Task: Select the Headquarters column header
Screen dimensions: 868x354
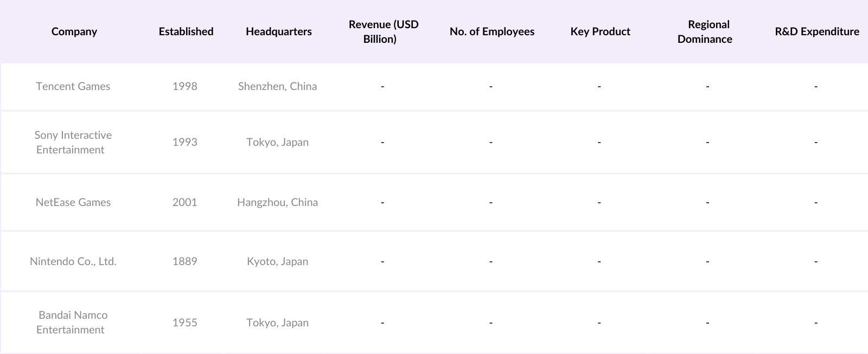Action: (278, 31)
